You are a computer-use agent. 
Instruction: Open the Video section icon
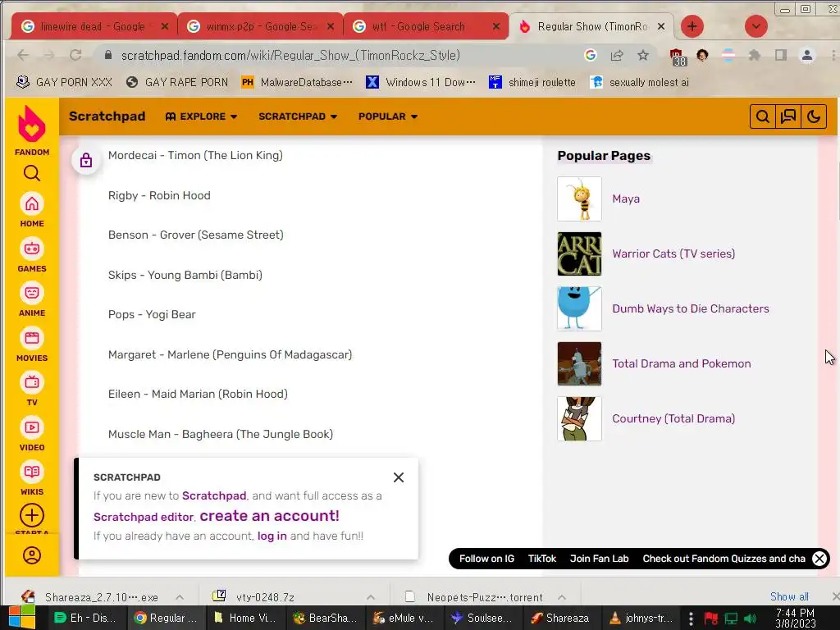[32, 427]
